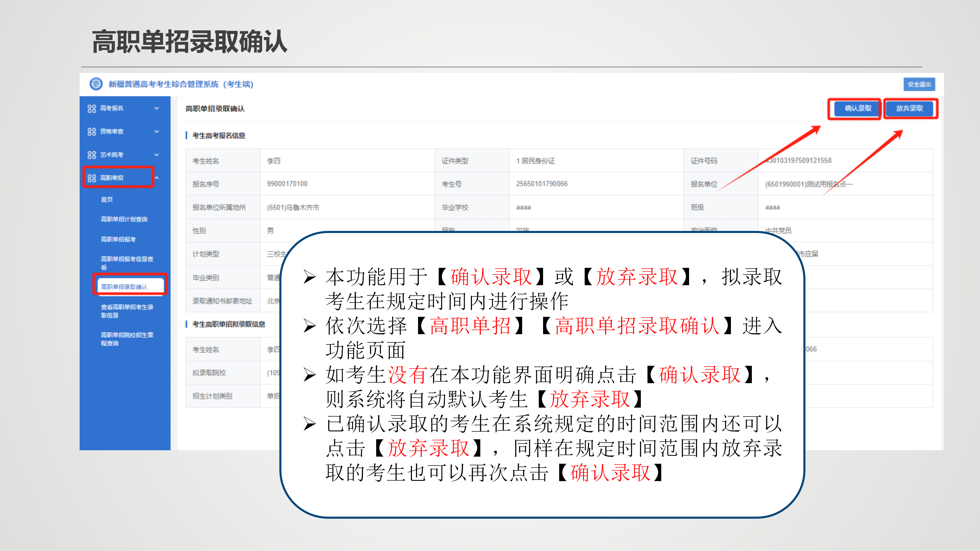Click the grid icon beside 高职单招
Image resolution: width=980 pixels, height=551 pixels.
92,178
